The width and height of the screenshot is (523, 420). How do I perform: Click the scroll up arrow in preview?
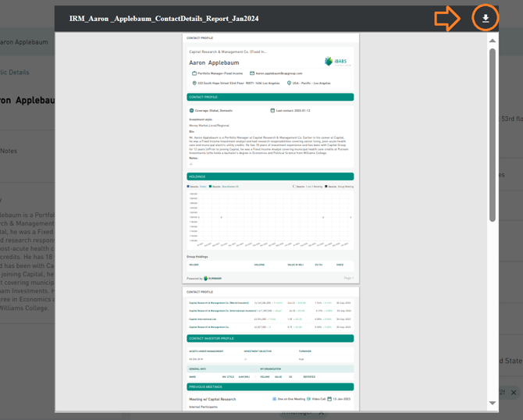coord(493,41)
